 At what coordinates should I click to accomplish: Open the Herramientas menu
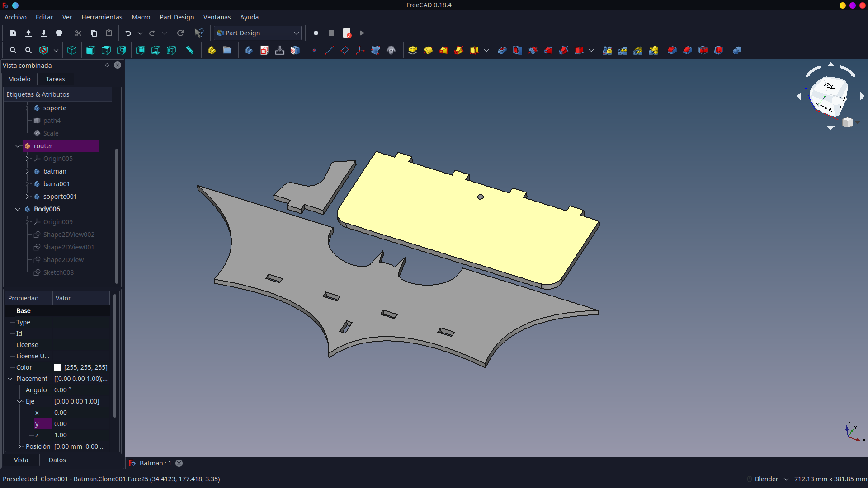click(x=102, y=17)
